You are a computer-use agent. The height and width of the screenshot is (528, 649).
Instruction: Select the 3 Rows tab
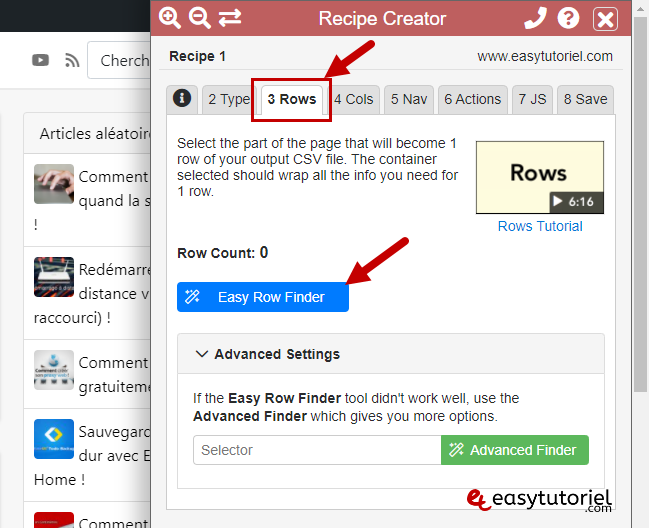pyautogui.click(x=291, y=100)
